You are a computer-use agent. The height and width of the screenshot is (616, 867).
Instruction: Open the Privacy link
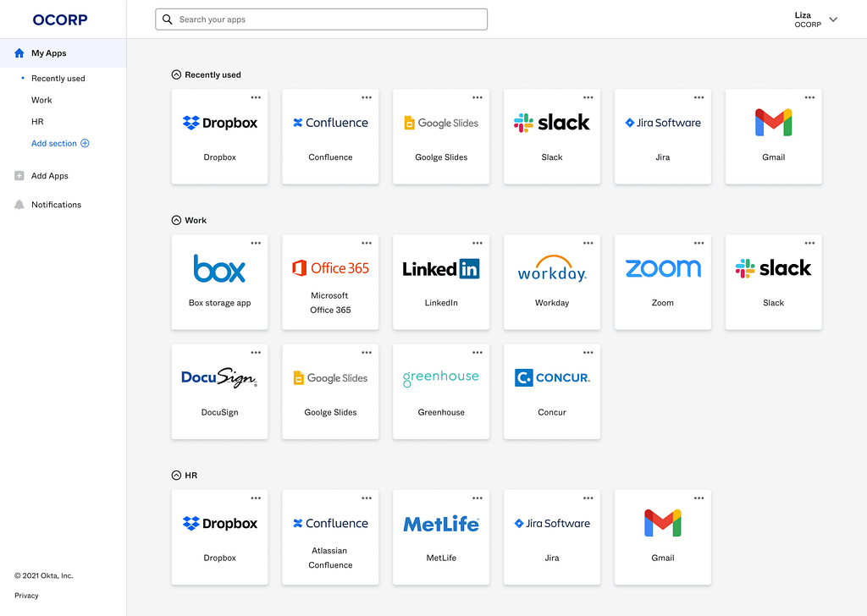(26, 596)
